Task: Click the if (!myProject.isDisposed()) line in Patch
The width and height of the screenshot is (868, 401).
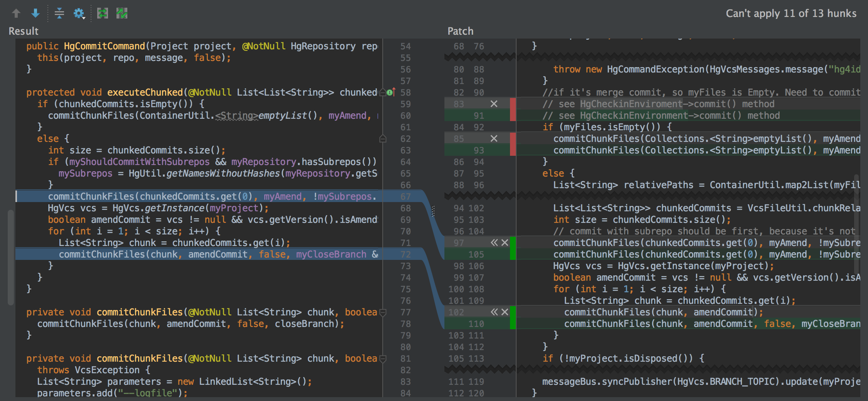Action: click(623, 359)
